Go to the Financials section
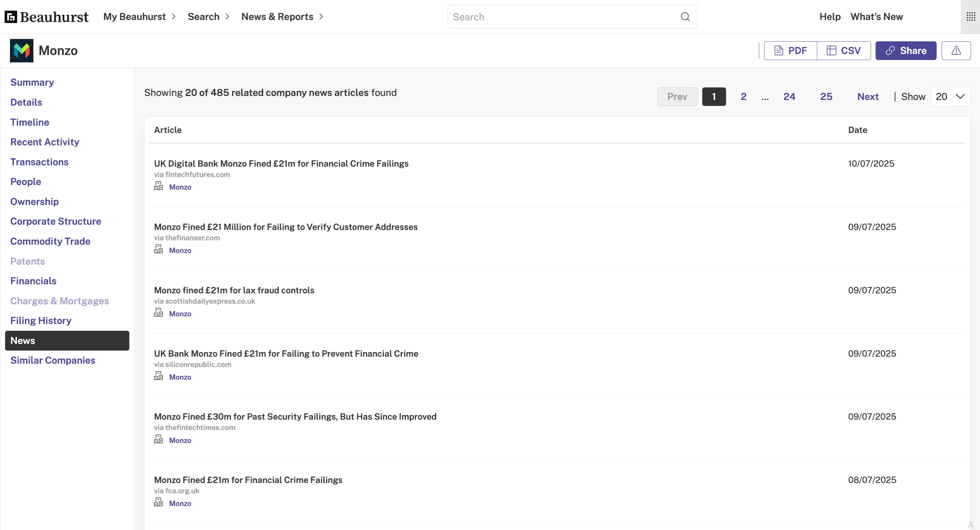980x530 pixels. 33,281
